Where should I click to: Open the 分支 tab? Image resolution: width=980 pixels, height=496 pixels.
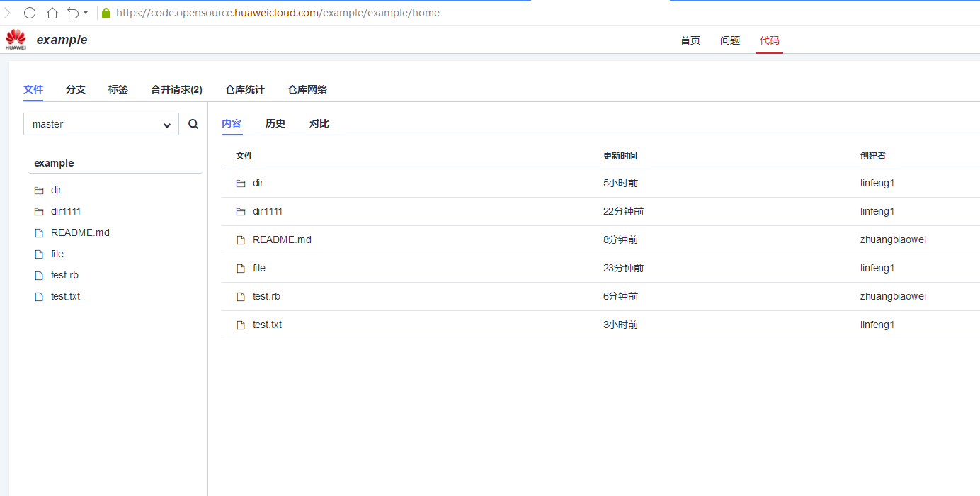76,89
